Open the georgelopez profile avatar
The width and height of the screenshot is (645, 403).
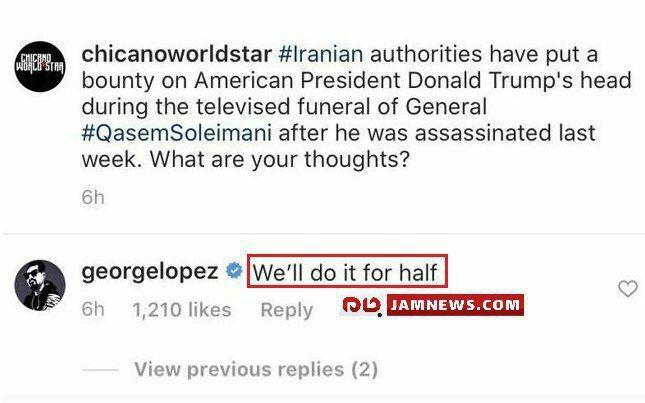(40, 285)
